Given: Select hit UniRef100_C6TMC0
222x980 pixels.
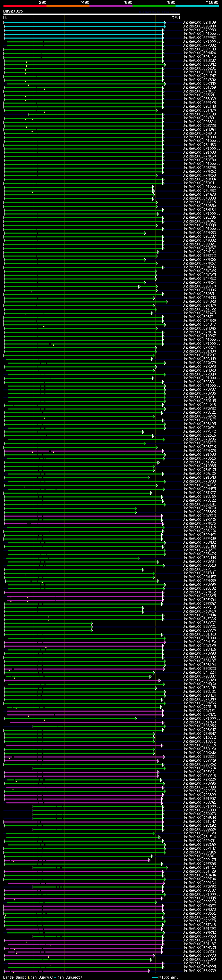Looking at the screenshot, I should click(x=199, y=110).
